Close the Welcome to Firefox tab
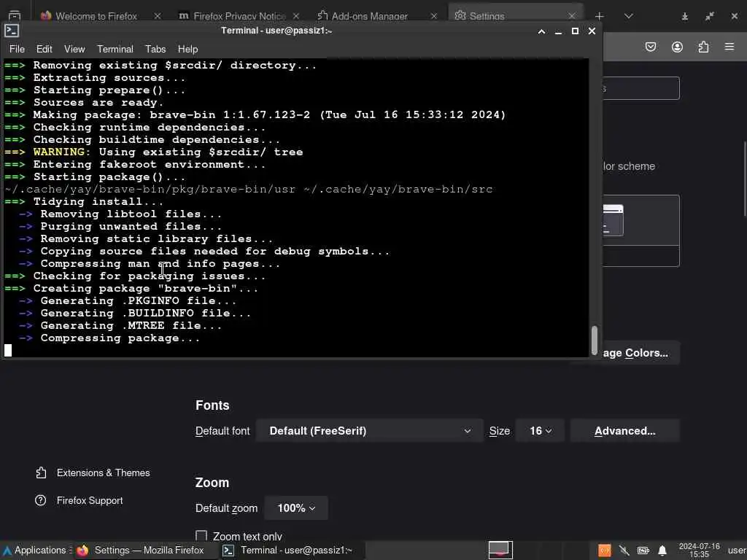The height and width of the screenshot is (560, 747). [x=158, y=16]
